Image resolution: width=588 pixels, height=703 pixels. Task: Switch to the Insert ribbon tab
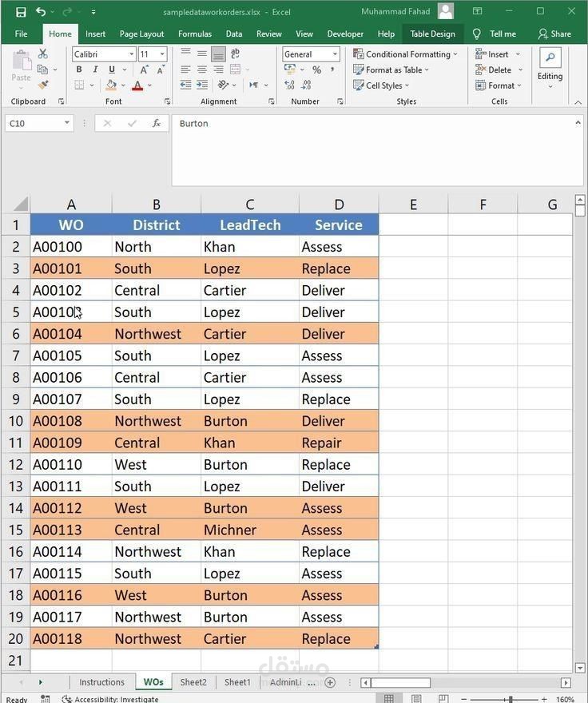point(96,34)
